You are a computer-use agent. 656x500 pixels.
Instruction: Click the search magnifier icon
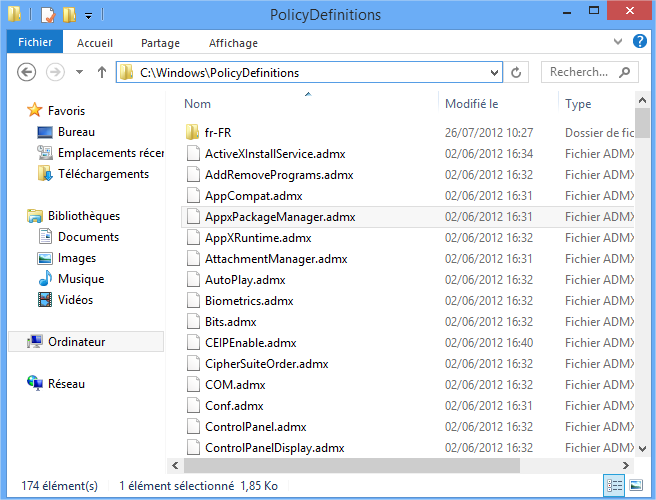click(x=625, y=72)
